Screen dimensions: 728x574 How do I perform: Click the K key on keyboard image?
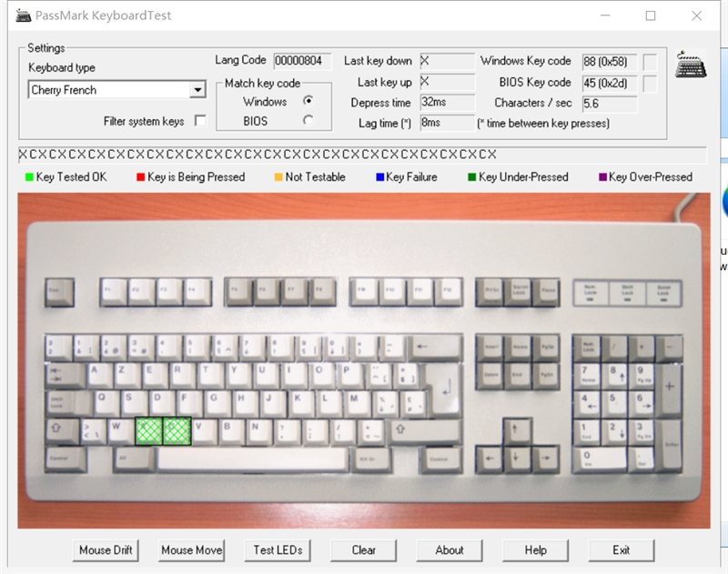(302, 403)
